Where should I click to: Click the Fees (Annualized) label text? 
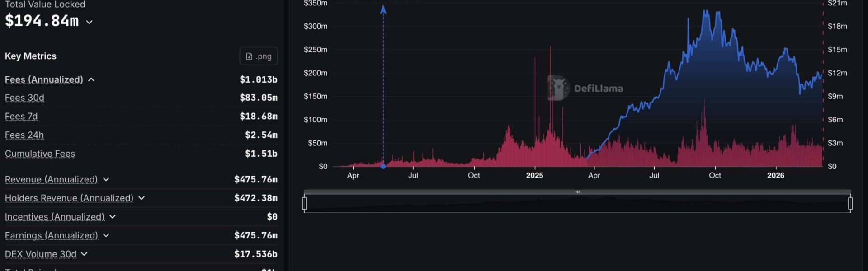pyautogui.click(x=44, y=80)
